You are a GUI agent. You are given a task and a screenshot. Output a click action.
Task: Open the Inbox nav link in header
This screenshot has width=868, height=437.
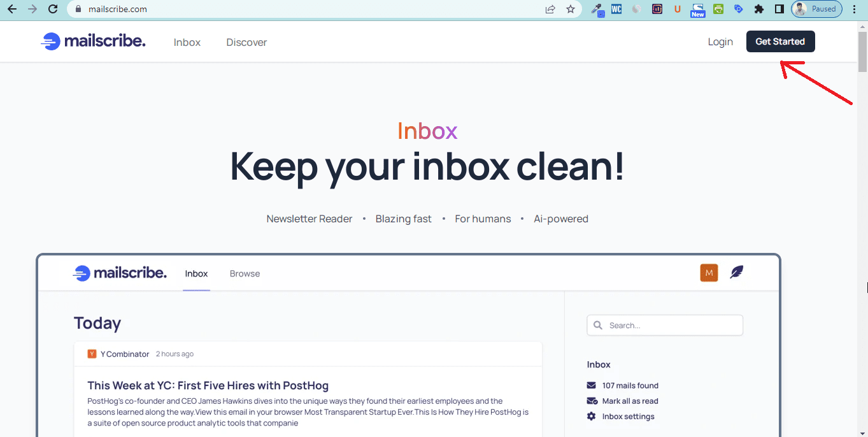click(187, 42)
